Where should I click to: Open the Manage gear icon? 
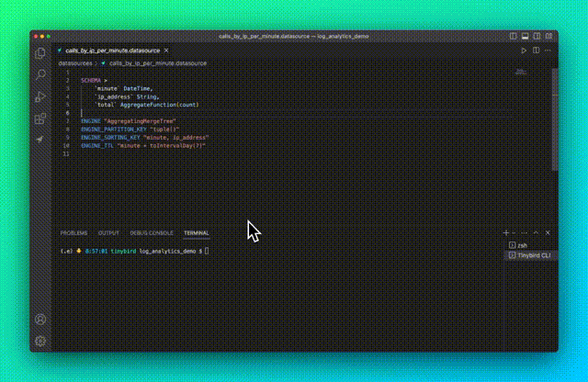point(40,341)
